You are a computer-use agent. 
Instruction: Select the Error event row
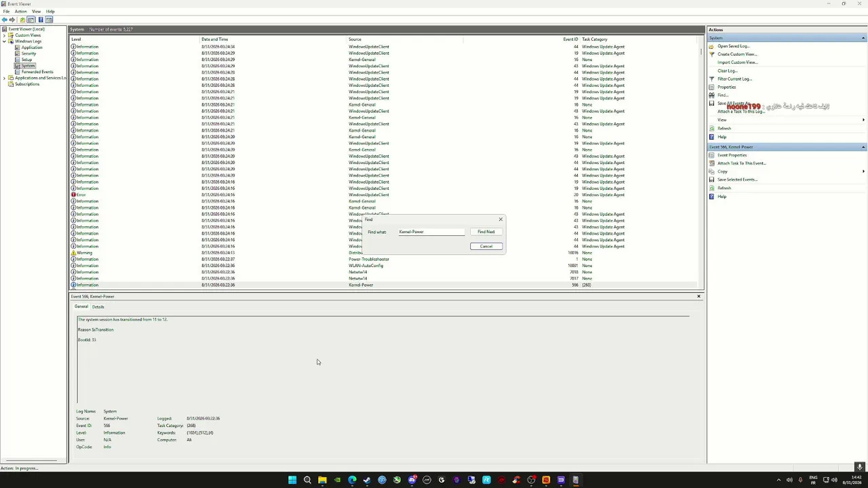coord(383,195)
